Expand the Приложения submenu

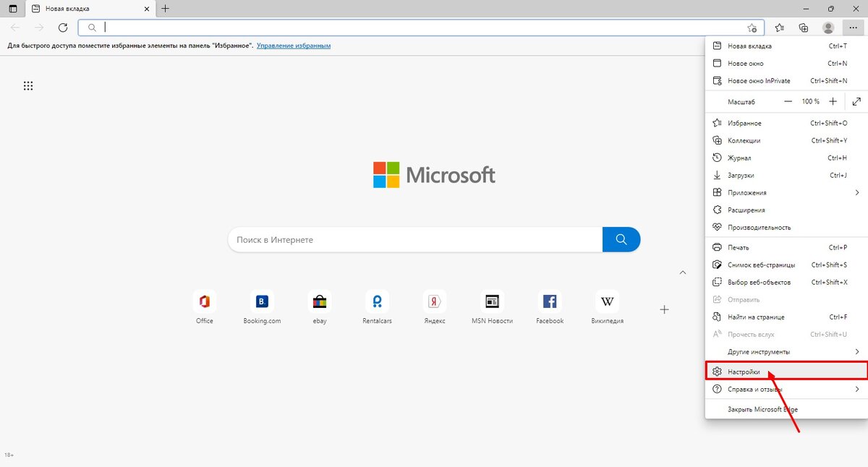[856, 193]
